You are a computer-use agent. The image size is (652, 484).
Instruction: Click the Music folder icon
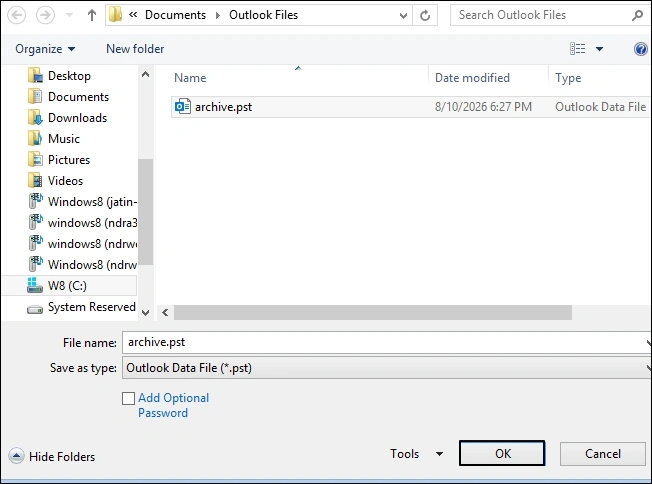(x=35, y=138)
